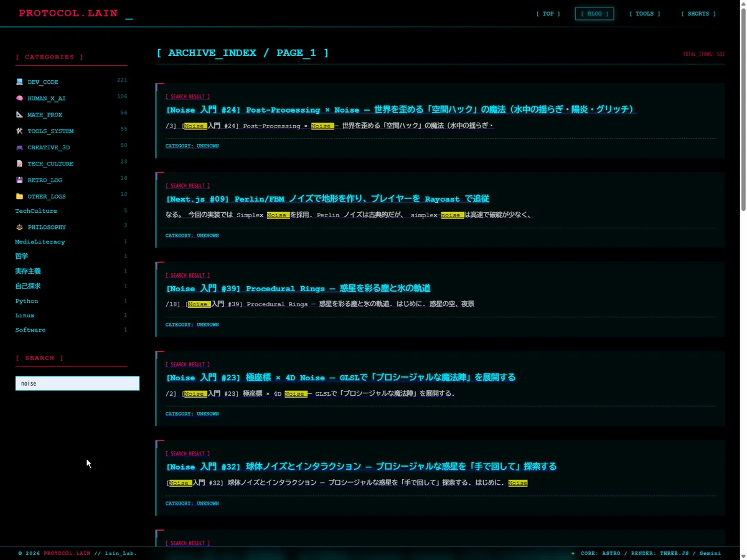The width and height of the screenshot is (747, 560).
Task: Open the SHORTS navigation item
Action: tap(698, 14)
